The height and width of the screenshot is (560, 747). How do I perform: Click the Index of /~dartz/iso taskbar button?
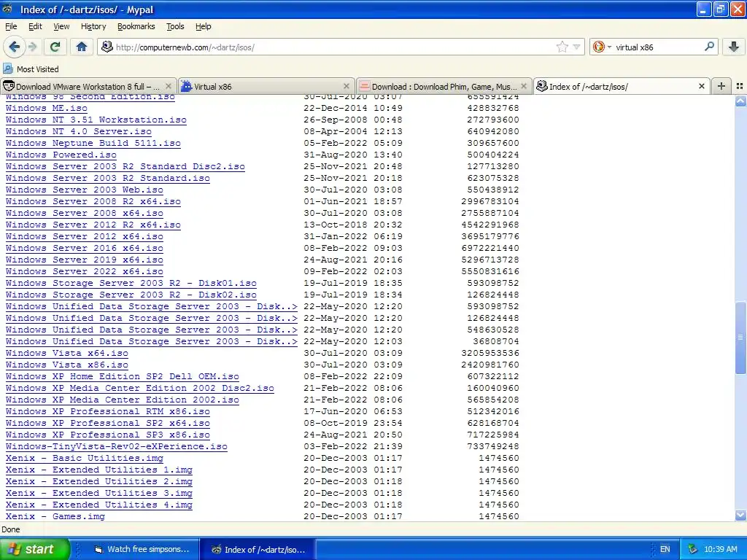pyautogui.click(x=258, y=549)
